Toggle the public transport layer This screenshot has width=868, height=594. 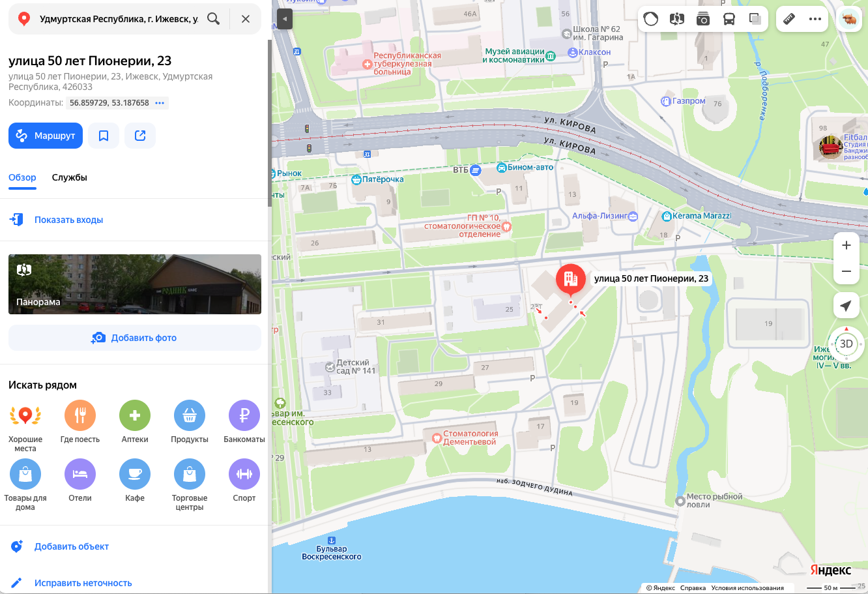(x=729, y=19)
